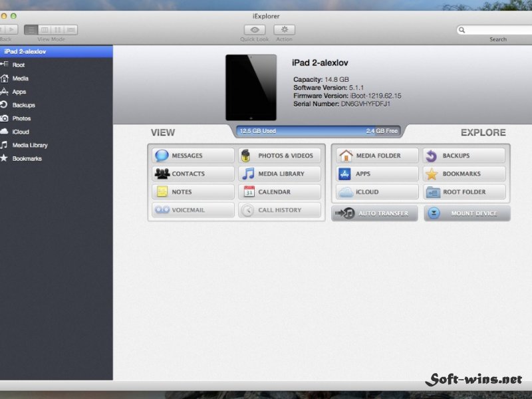Click the Apps icon in sidebar

[4, 92]
